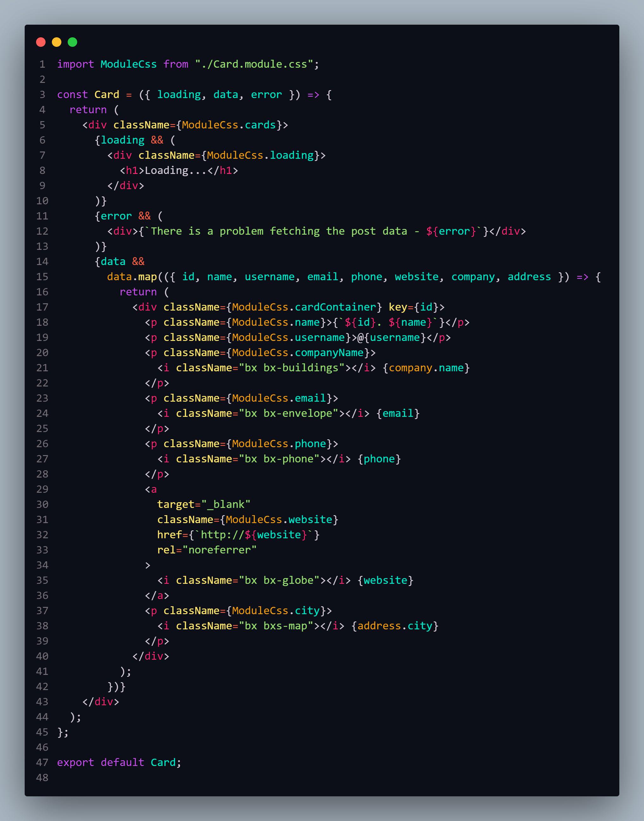
Task: Click the ModuleCss.website reference on line 31
Action: point(279,520)
